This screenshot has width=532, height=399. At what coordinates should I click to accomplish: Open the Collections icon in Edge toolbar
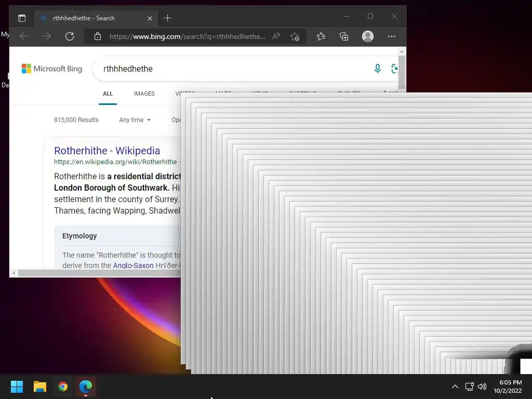click(344, 36)
